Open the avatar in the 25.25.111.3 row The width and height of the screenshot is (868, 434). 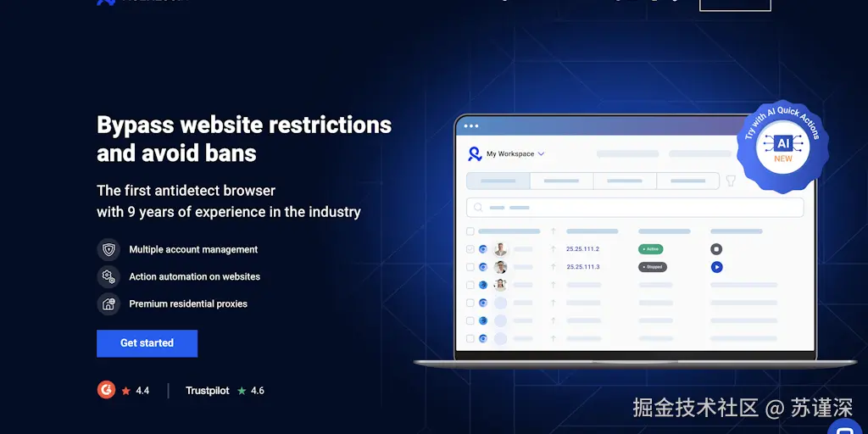point(500,267)
